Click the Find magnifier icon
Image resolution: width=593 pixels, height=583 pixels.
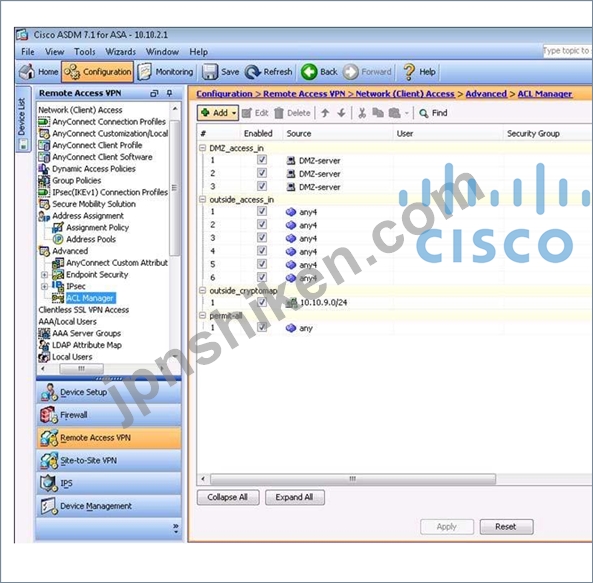coord(424,113)
